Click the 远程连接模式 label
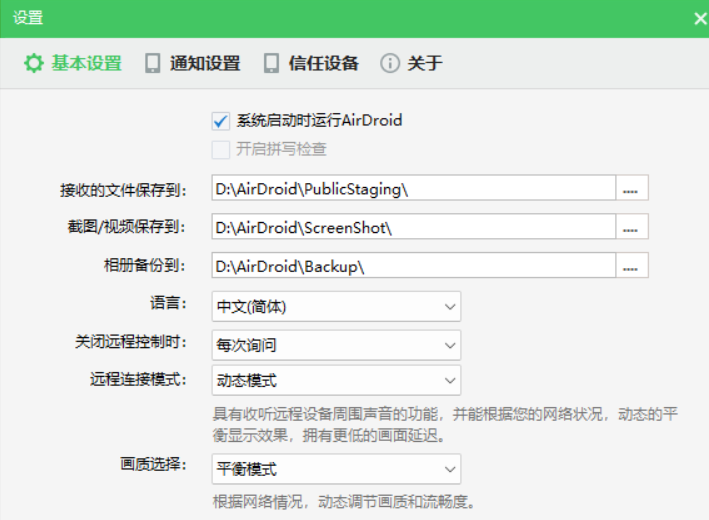 [138, 379]
